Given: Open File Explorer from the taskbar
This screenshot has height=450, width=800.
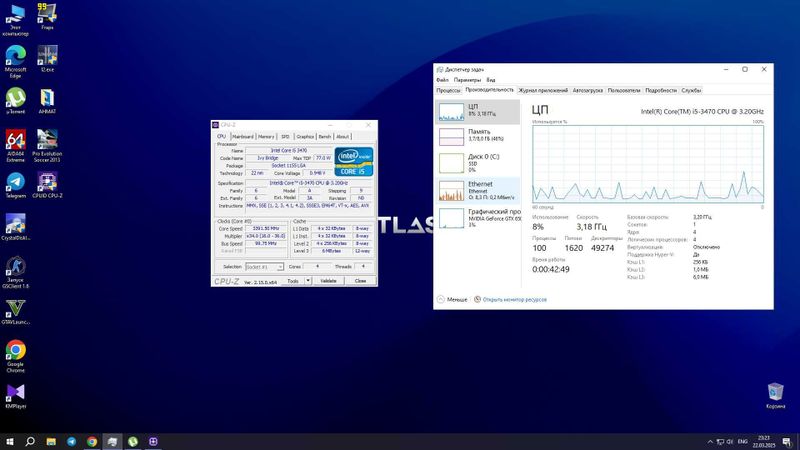Looking at the screenshot, I should [x=51, y=441].
